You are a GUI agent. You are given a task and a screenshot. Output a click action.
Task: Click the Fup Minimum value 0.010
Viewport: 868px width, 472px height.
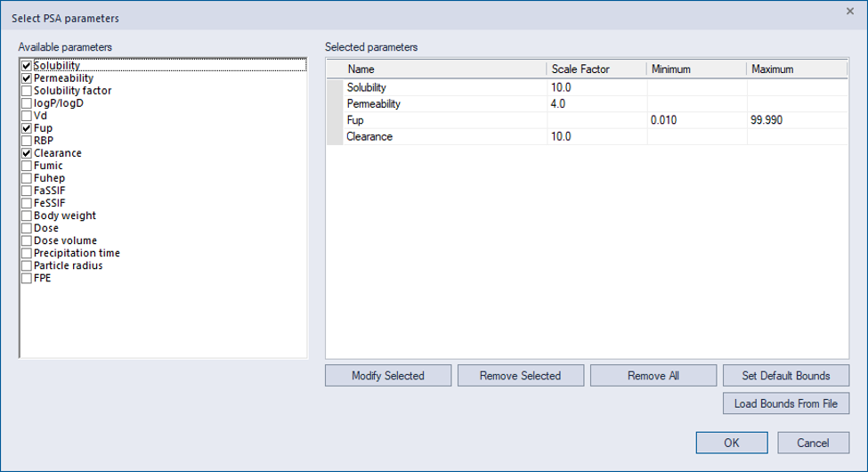pyautogui.click(x=697, y=120)
